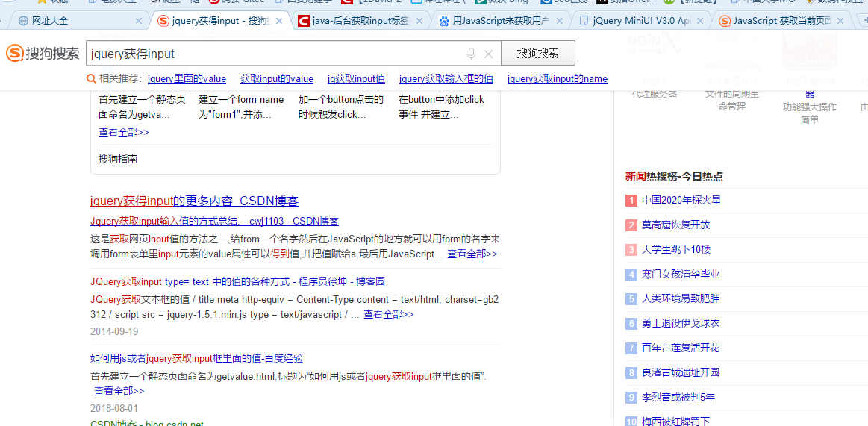868x426 pixels.
Task: Click the rank 3 badge in hot news
Action: click(x=631, y=249)
